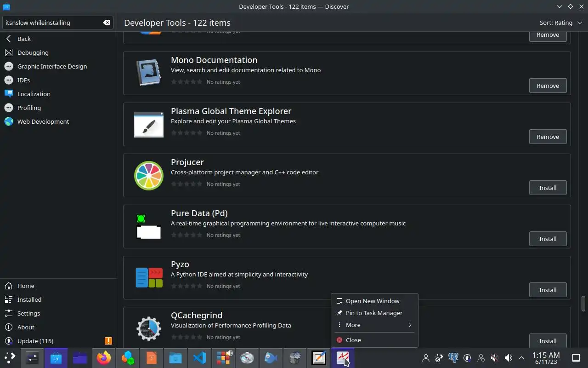Choose Open New Window from context menu
The height and width of the screenshot is (368, 588).
(x=374, y=301)
